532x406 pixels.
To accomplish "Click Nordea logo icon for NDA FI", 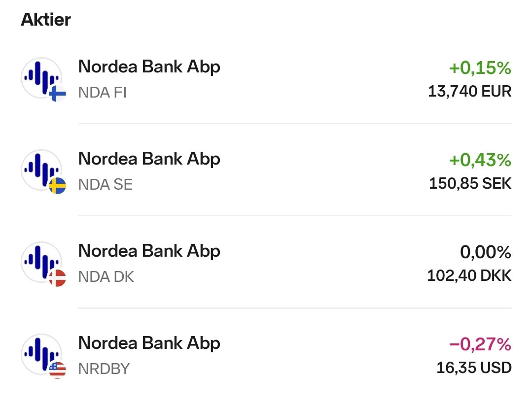I will [40, 77].
